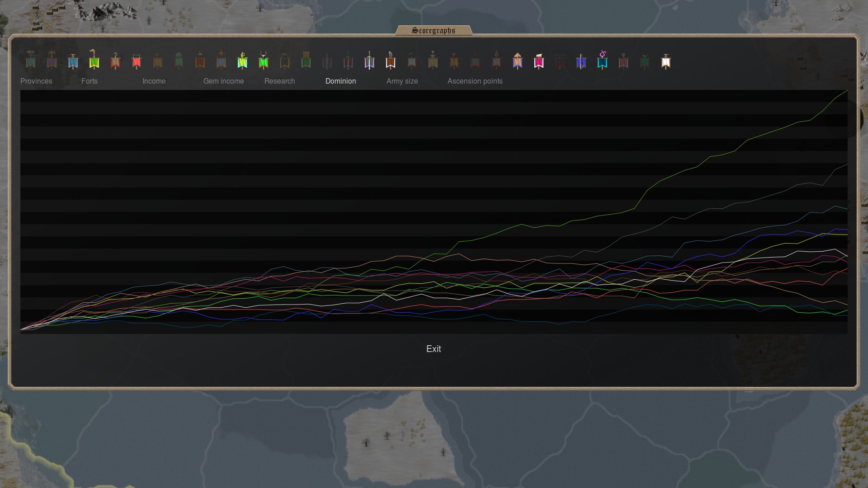
Task: Click dim dark green banner with bird topper
Action: click(x=645, y=61)
